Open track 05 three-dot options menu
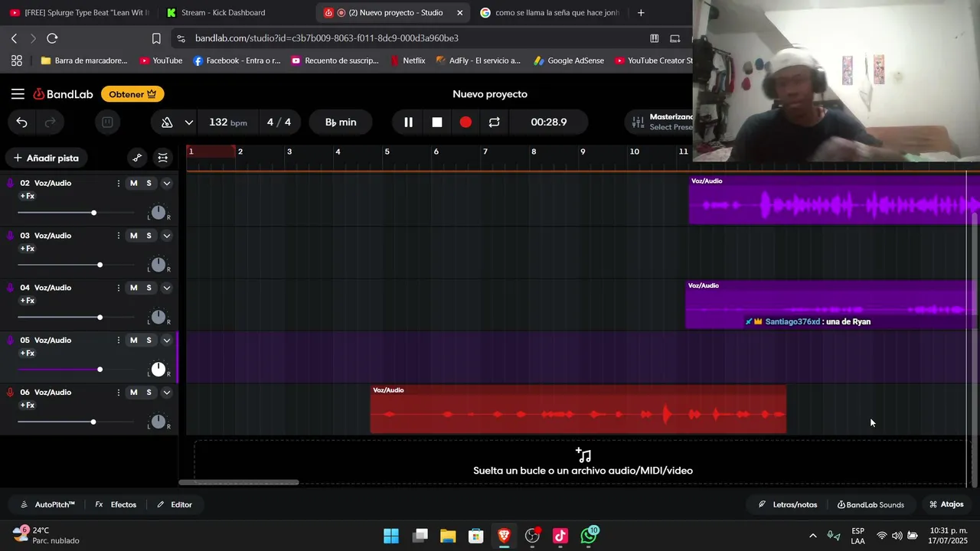Screen dimensions: 980x551 tap(118, 341)
